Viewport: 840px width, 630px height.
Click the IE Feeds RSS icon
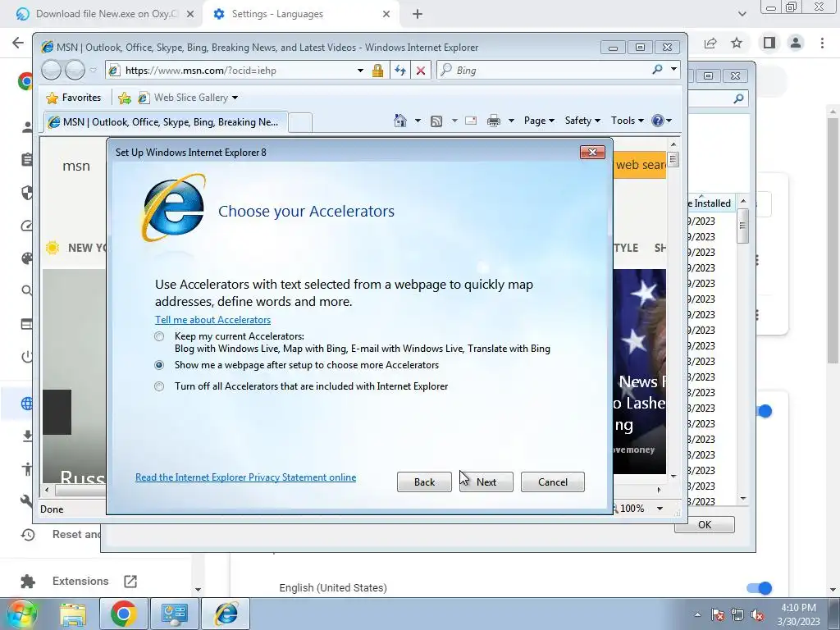tap(436, 121)
